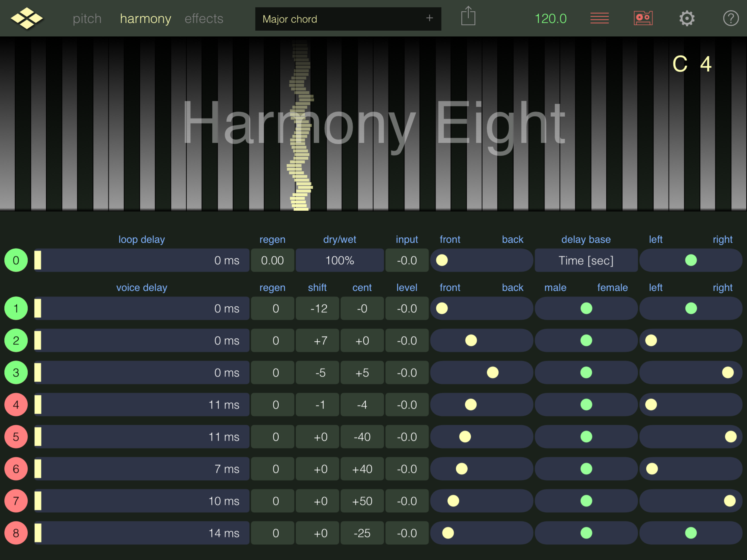This screenshot has width=747, height=560.
Task: Enable voice 4 red circle button
Action: [16, 405]
